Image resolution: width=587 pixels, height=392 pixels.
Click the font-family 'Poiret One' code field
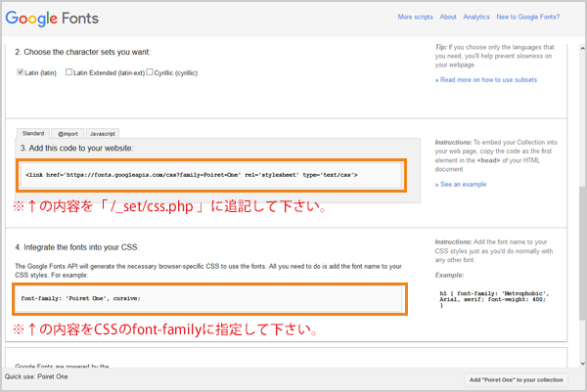209,298
